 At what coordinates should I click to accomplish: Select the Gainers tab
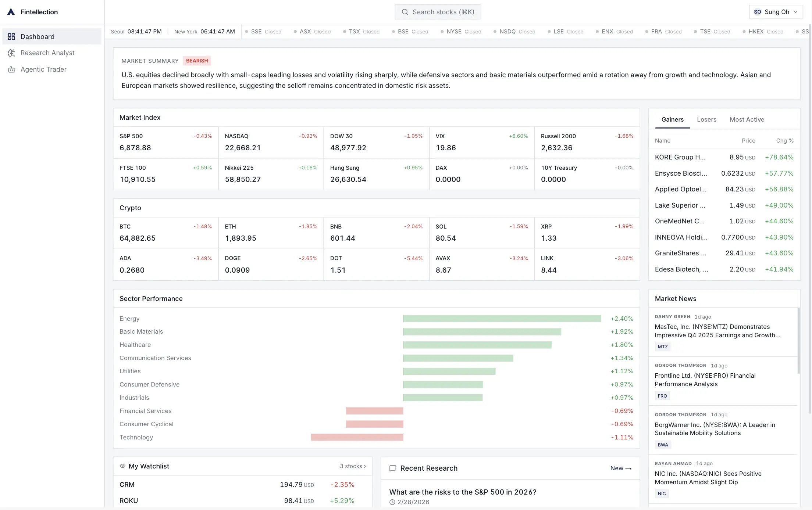(672, 119)
